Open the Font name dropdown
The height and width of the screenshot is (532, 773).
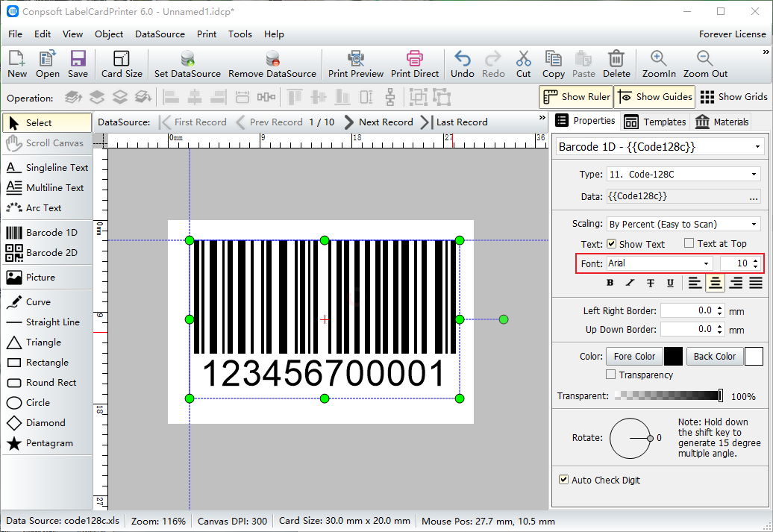coord(707,264)
